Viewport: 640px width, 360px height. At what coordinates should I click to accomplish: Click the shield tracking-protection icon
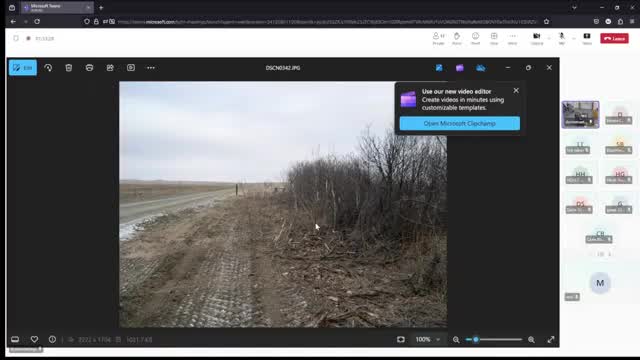(x=87, y=21)
